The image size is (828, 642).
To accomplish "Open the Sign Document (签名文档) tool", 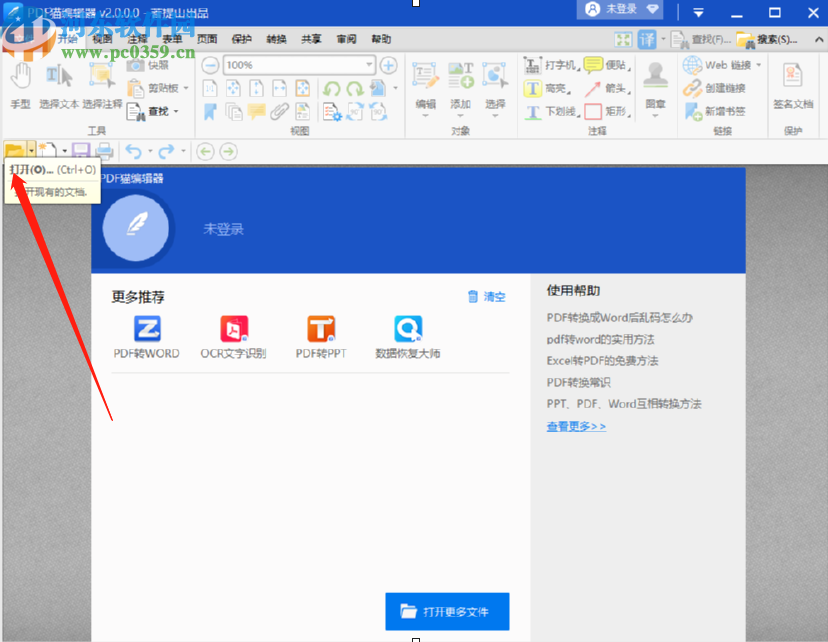I will [793, 86].
